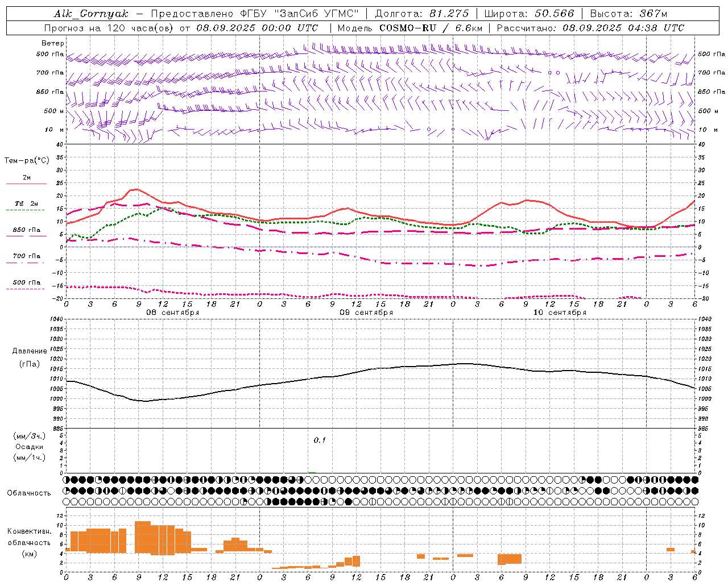
Task: Select the Тем-ра(°C) axis title
Action: coord(27,161)
